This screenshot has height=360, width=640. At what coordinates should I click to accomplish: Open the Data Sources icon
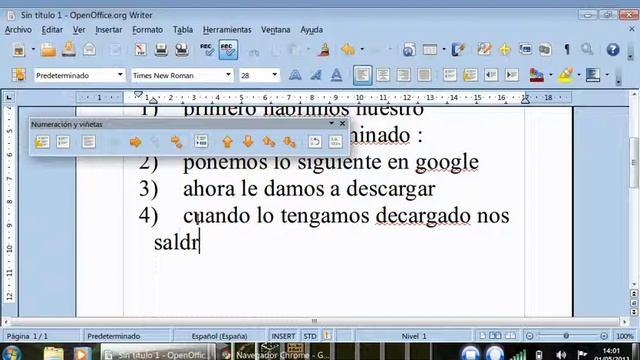(x=545, y=50)
